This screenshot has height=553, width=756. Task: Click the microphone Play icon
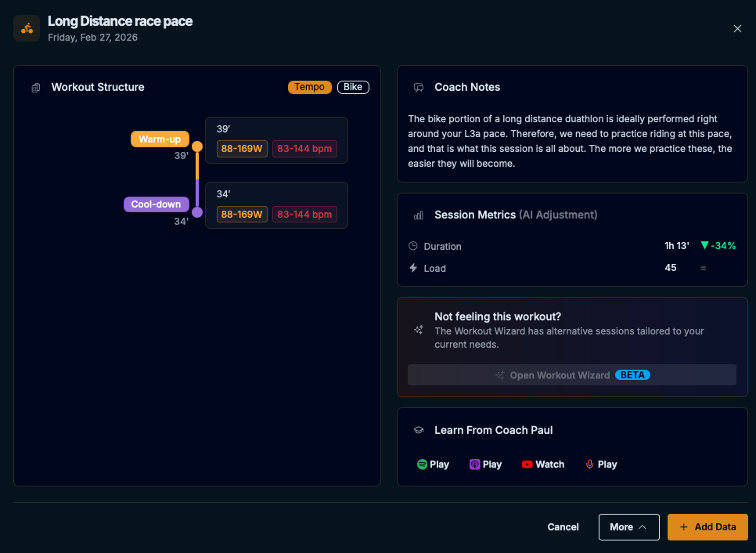click(590, 464)
